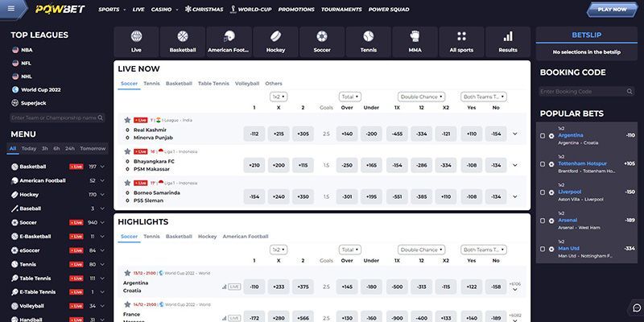Open the Hockey sport tile
This screenshot has height=322, width=644.
click(x=275, y=41)
